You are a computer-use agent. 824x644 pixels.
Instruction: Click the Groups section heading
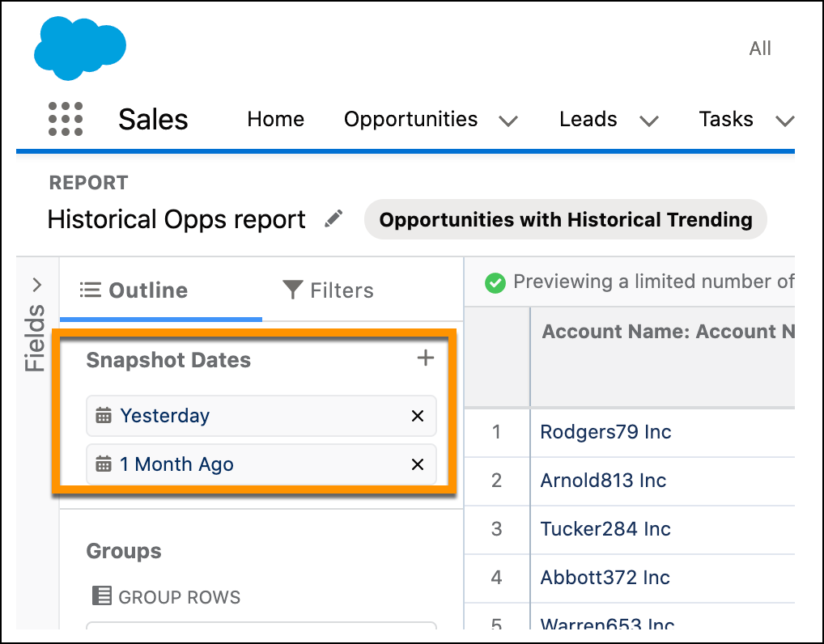(124, 550)
